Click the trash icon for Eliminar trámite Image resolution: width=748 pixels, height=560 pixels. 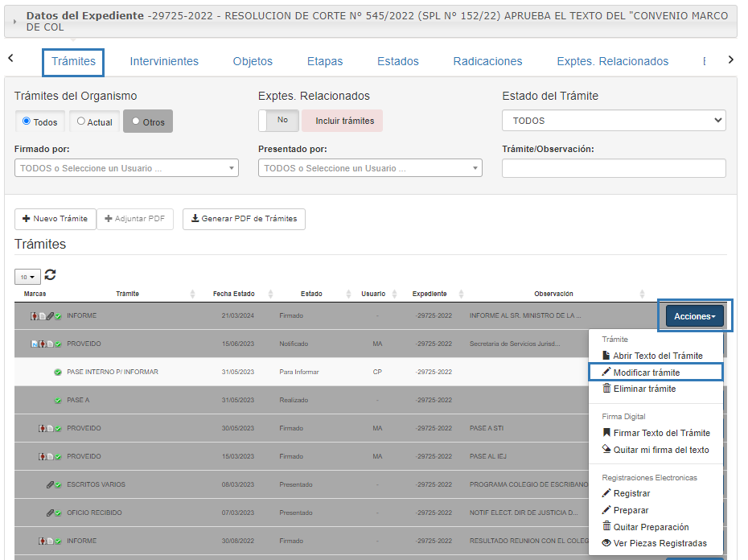pyautogui.click(x=606, y=389)
